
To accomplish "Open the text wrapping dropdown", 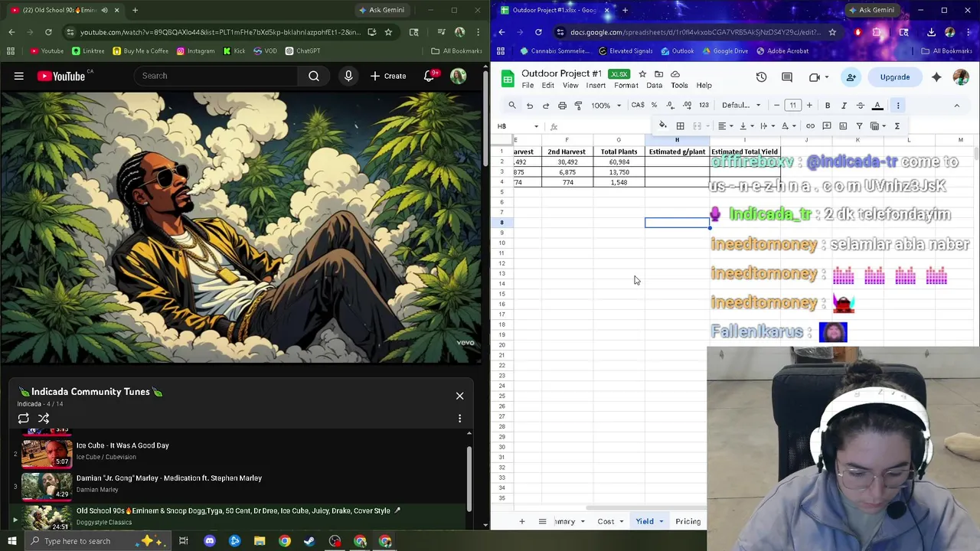I will pyautogui.click(x=766, y=126).
